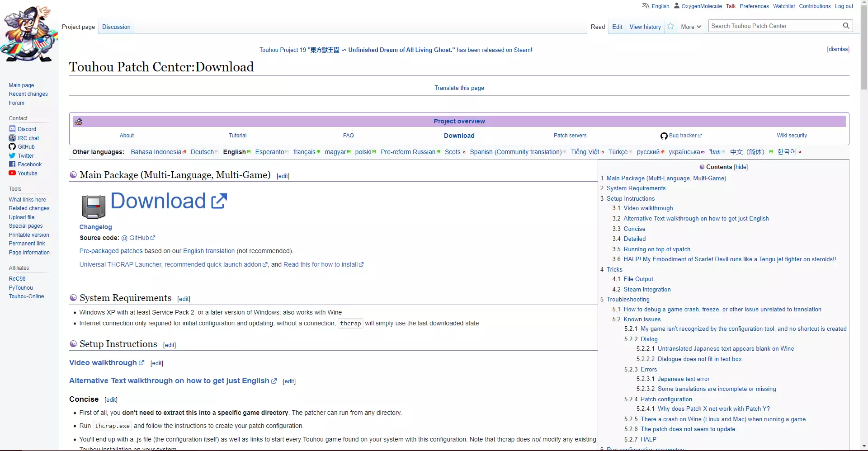The image size is (868, 451).
Task: Switch language to Esperanto
Action: pos(269,152)
